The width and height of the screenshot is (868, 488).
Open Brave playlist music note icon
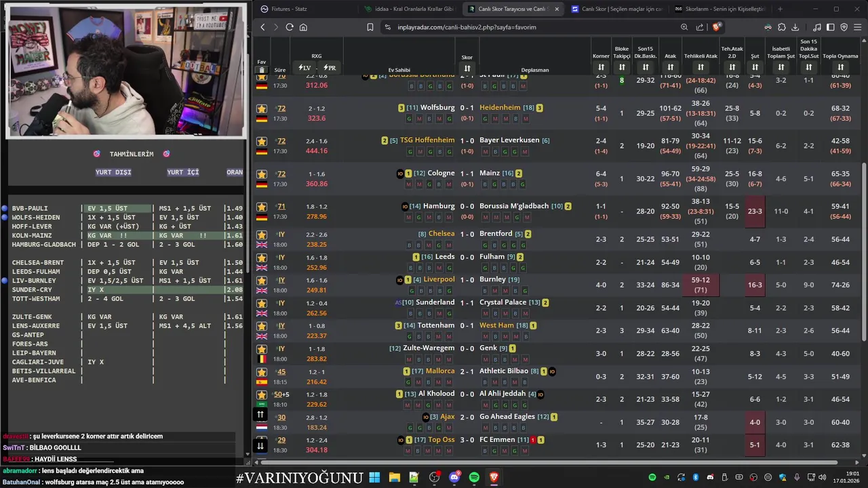point(817,27)
